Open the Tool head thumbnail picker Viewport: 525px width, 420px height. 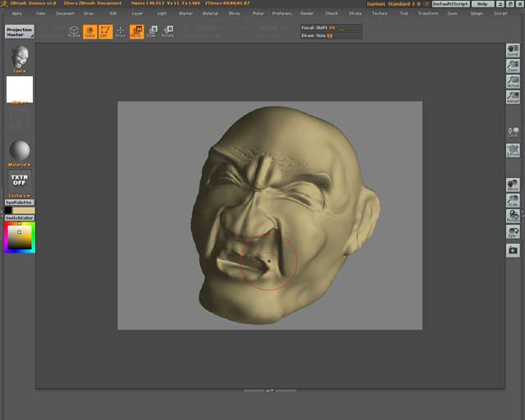[x=20, y=57]
